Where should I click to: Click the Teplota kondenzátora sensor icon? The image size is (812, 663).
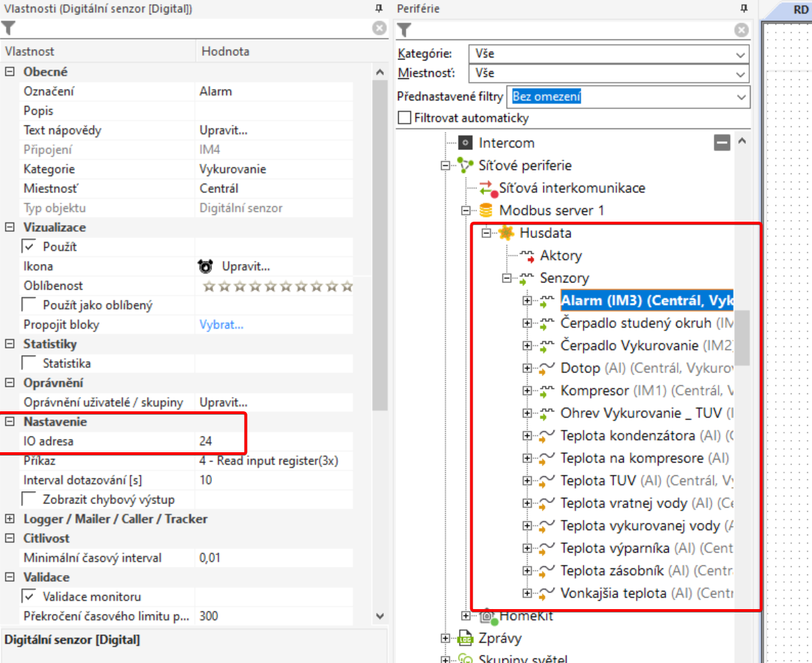547,436
